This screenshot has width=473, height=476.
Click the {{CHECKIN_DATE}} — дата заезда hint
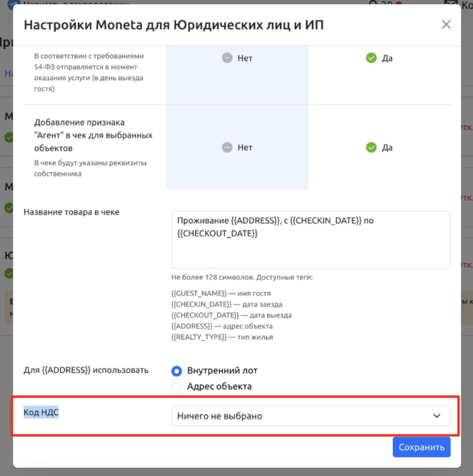pos(226,304)
